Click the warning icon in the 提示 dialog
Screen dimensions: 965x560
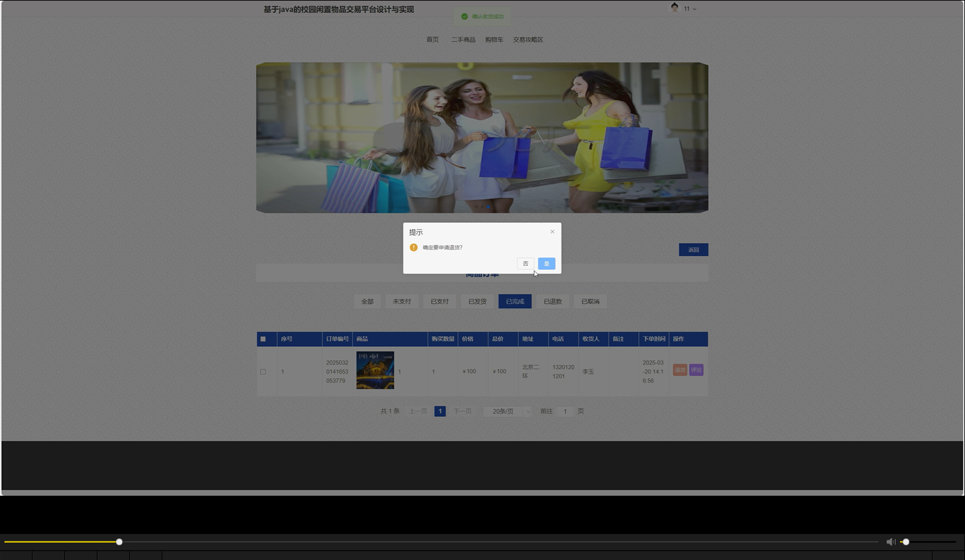coord(414,247)
